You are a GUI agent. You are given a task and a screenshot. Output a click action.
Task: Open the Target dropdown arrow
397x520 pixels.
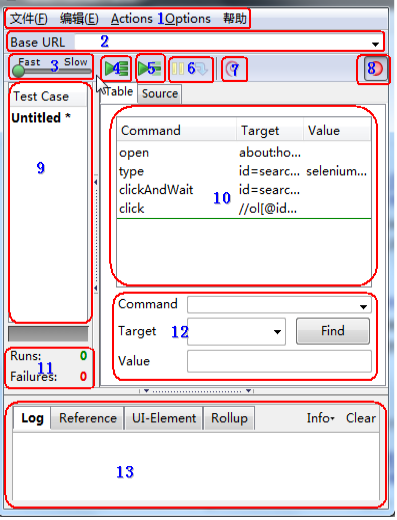tap(277, 332)
